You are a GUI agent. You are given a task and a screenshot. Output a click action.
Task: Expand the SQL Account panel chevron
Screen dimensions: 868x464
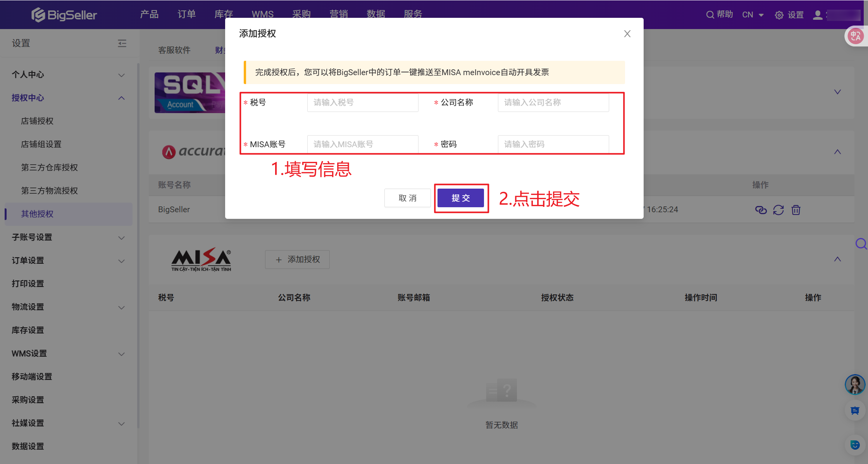point(837,92)
